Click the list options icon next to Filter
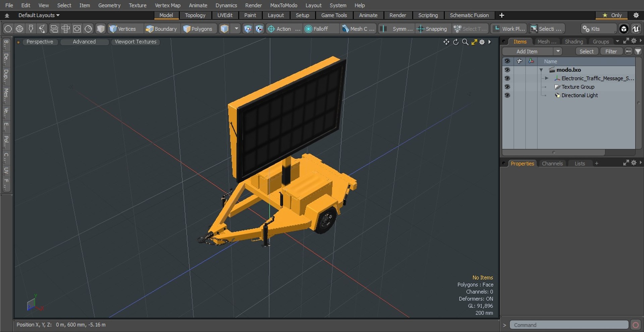The width and height of the screenshot is (644, 332). point(629,51)
